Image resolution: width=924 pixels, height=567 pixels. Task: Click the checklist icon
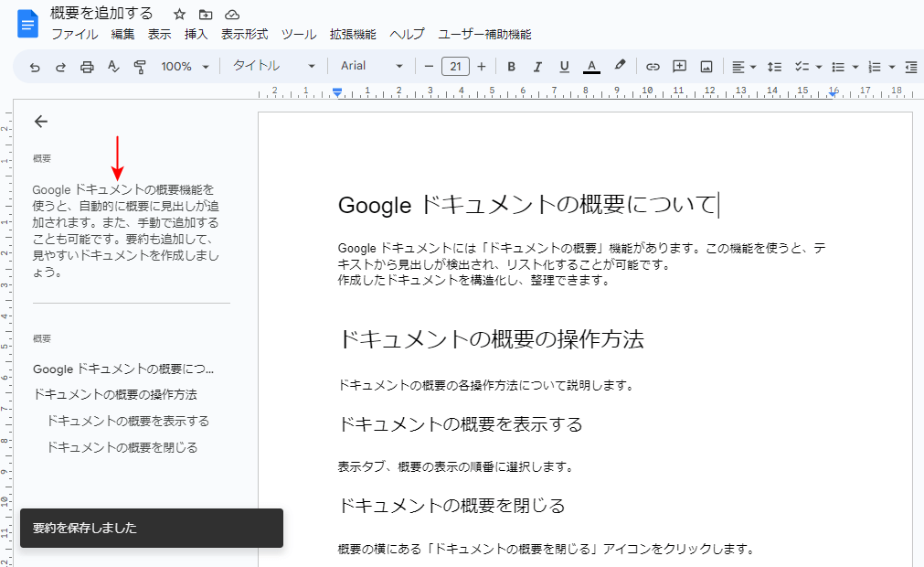click(x=802, y=67)
